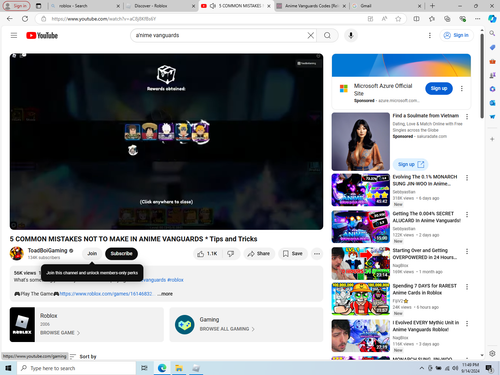Refresh the current page

25,19
